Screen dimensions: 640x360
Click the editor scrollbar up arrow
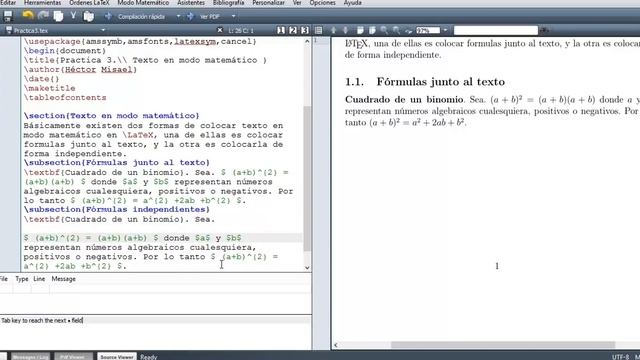(307, 41)
